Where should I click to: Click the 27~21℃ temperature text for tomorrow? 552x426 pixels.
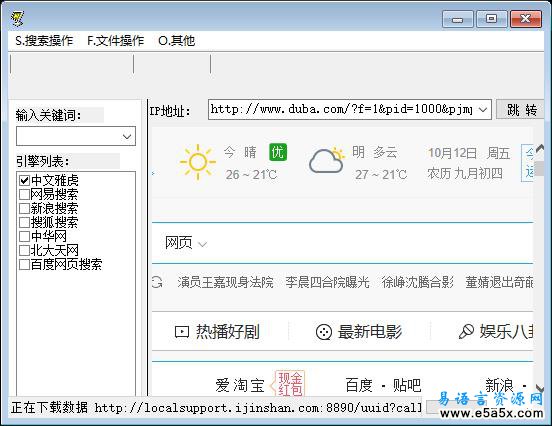[x=381, y=174]
